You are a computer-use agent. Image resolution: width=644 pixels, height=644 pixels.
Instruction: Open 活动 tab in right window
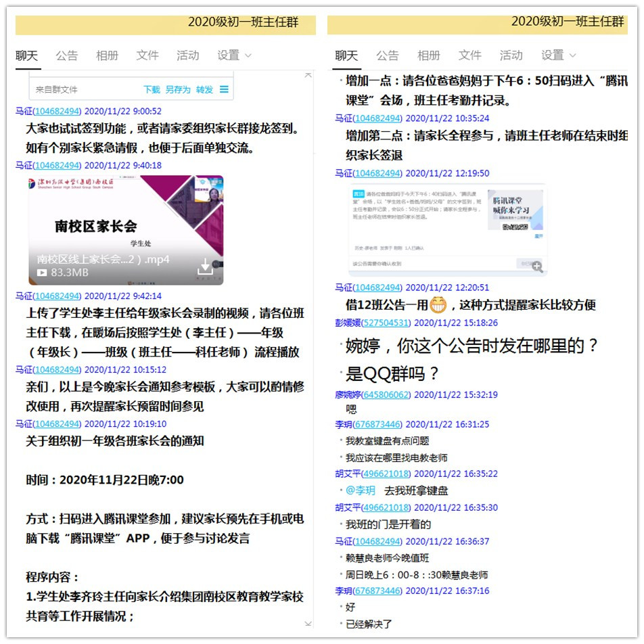[x=511, y=55]
